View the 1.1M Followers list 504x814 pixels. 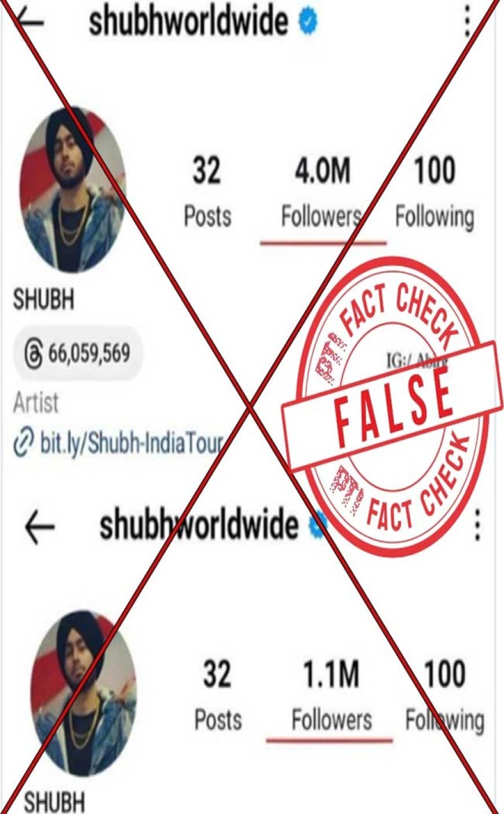pos(331,696)
